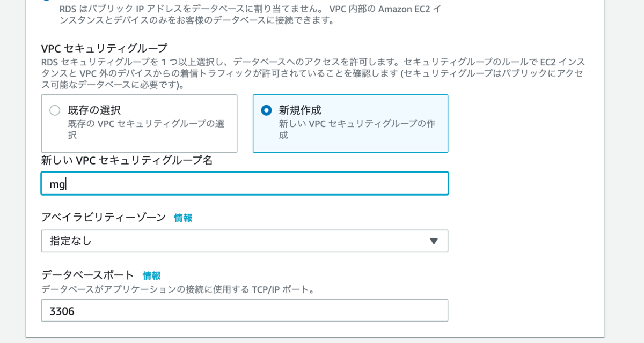Image resolution: width=644 pixels, height=343 pixels.
Task: Click the 新規作成 label text
Action: pyautogui.click(x=299, y=109)
